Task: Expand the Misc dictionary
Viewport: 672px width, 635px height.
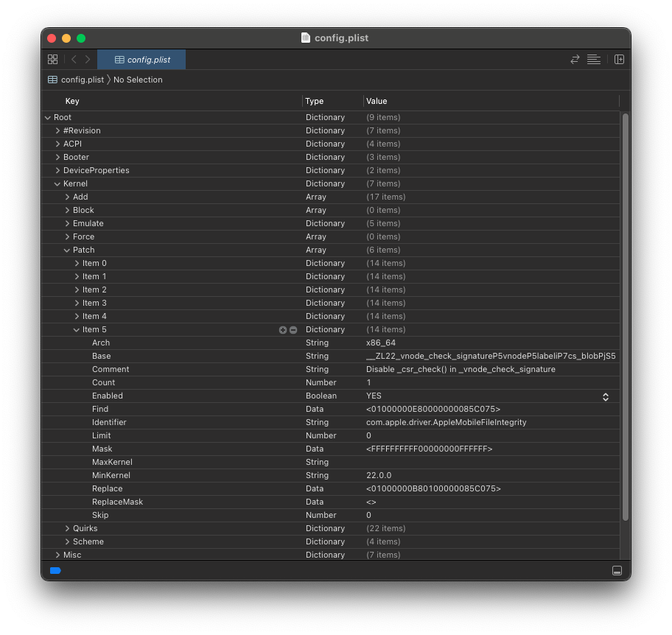Action: pyautogui.click(x=57, y=555)
